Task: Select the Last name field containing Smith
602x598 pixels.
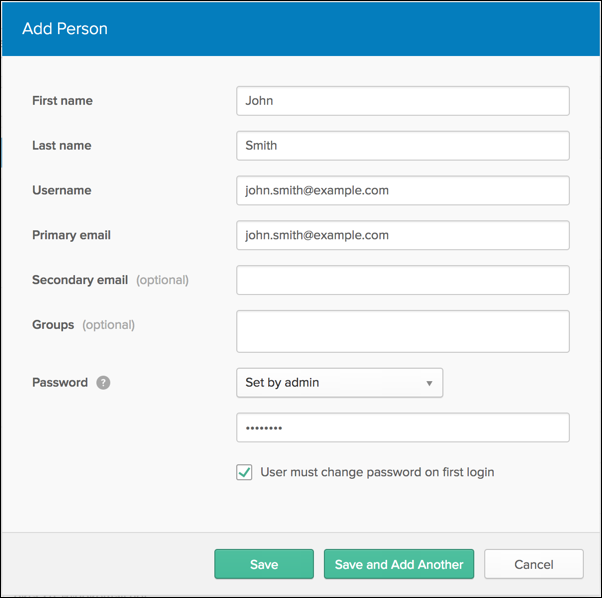Action: [x=403, y=146]
